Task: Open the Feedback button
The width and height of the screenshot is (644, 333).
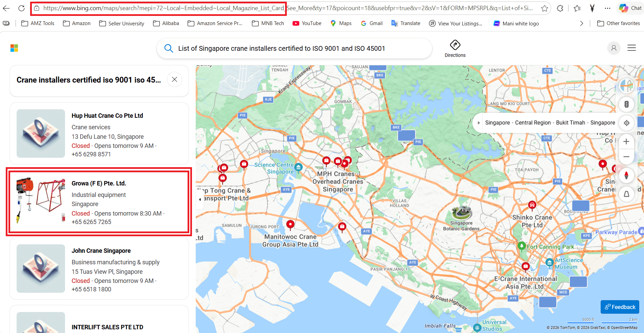Action: 620,307
